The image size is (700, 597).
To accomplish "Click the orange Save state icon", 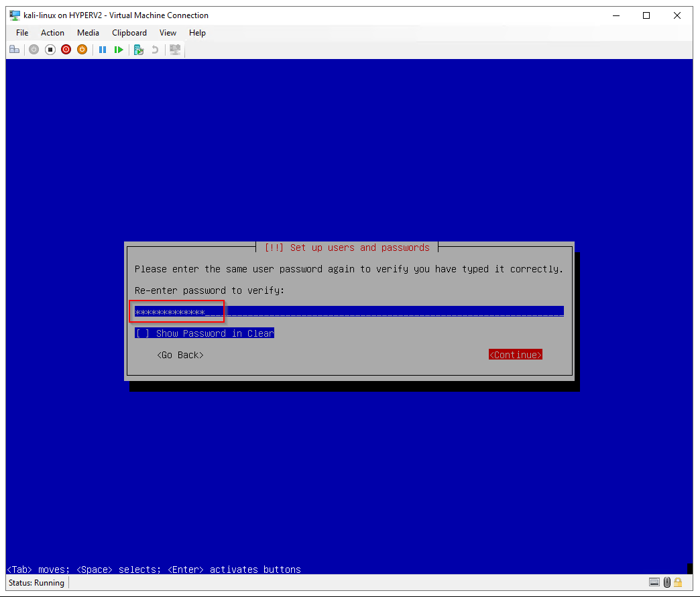I will 82,50.
